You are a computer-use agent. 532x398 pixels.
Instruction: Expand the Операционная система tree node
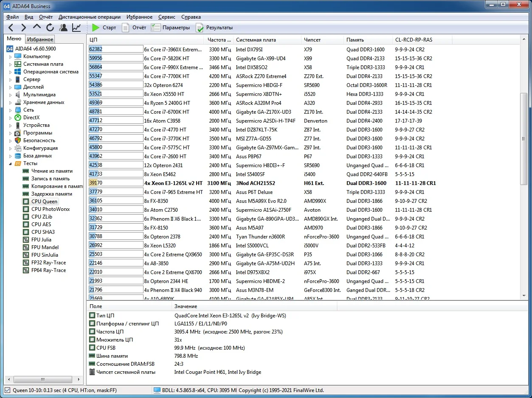point(11,72)
